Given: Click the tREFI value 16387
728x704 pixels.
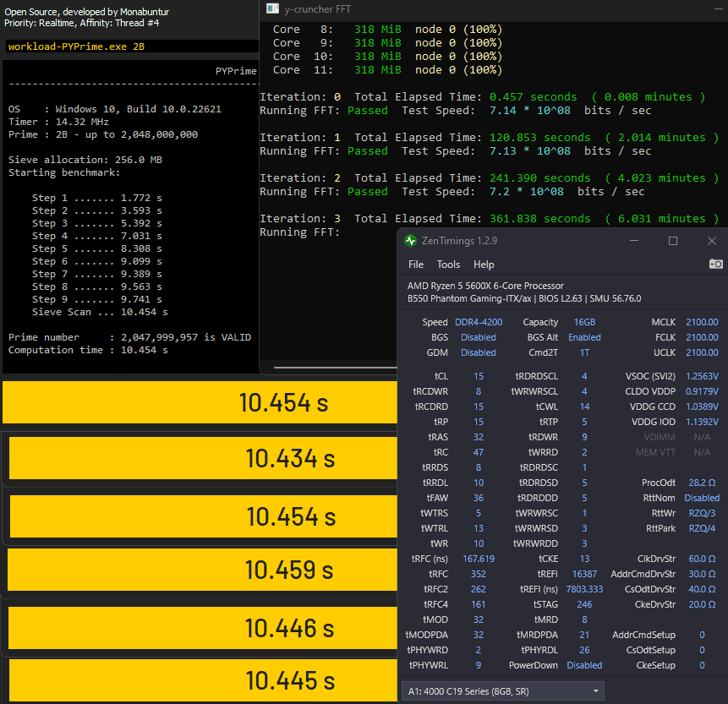Looking at the screenshot, I should [x=584, y=574].
